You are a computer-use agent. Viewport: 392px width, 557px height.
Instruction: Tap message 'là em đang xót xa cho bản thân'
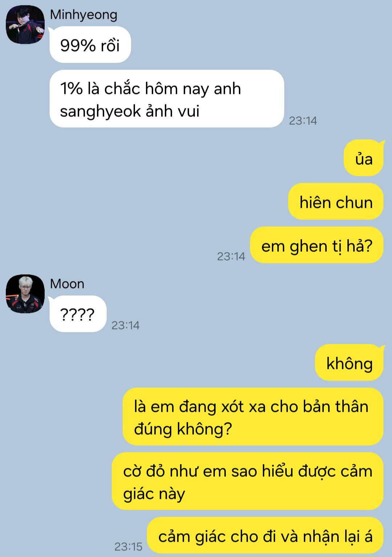tap(253, 417)
